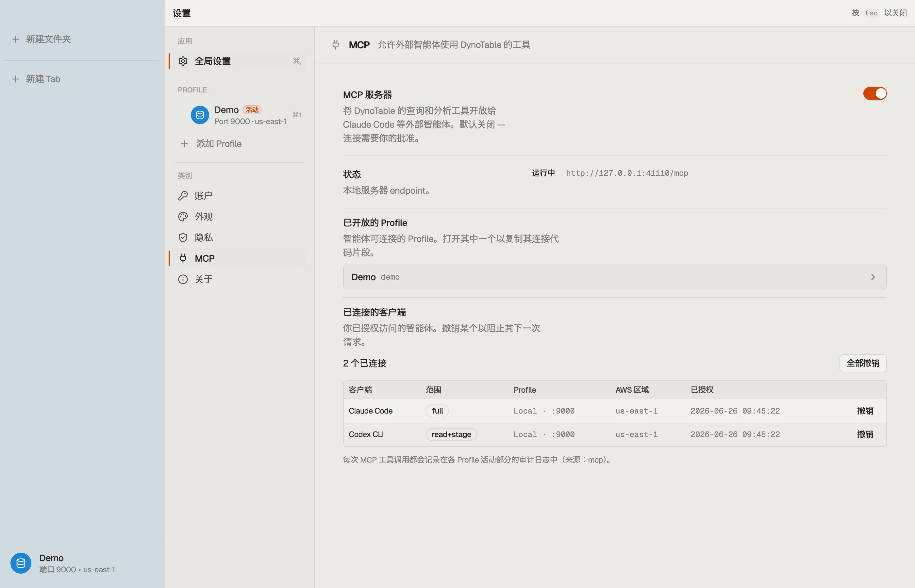
Task: Click the Codex CLI client name
Action: (366, 434)
